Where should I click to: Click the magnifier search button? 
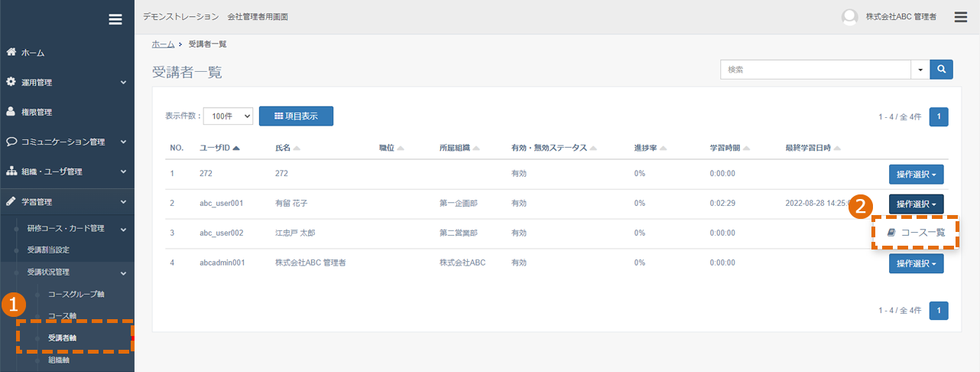click(x=941, y=69)
